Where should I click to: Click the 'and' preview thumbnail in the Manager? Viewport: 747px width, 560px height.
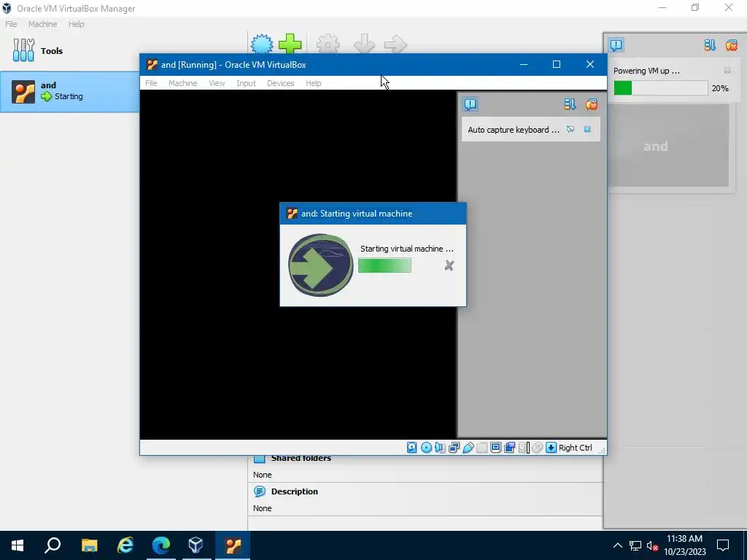tap(669, 146)
